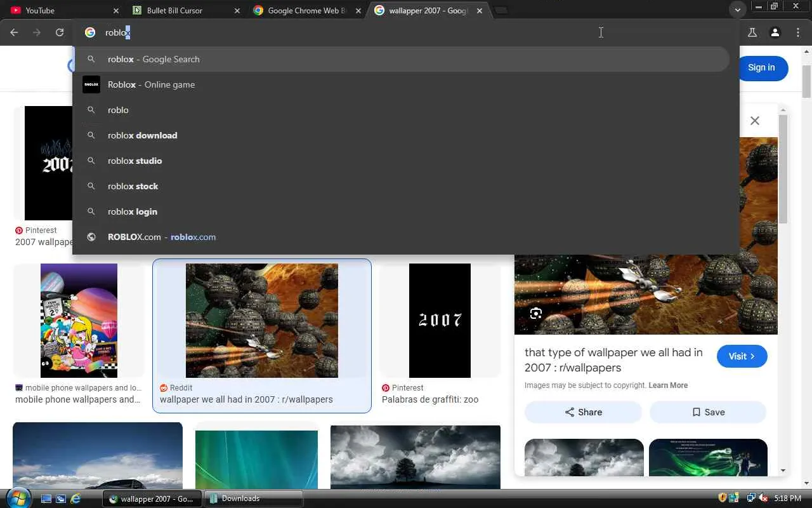Click the large space wallpaper preview image
The width and height of the screenshot is (812, 508).
click(x=646, y=294)
